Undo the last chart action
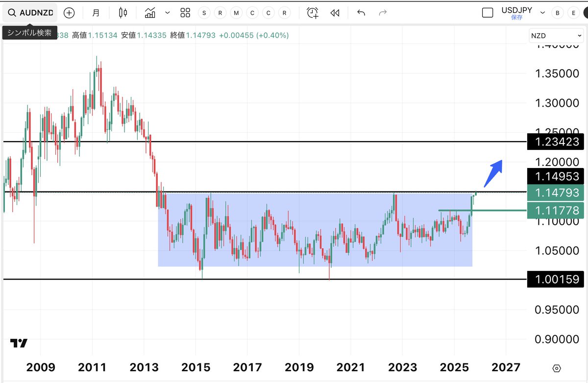This screenshot has width=588, height=383. pos(361,13)
